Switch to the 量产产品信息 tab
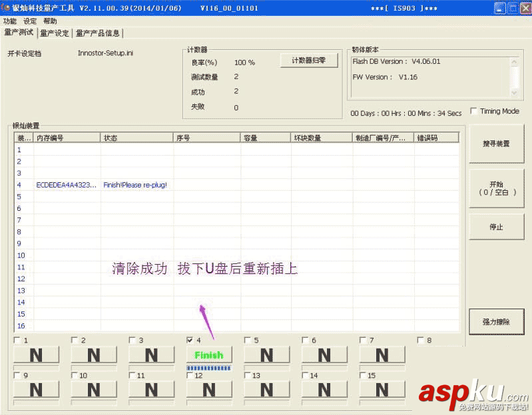This screenshot has width=532, height=415. coord(97,33)
